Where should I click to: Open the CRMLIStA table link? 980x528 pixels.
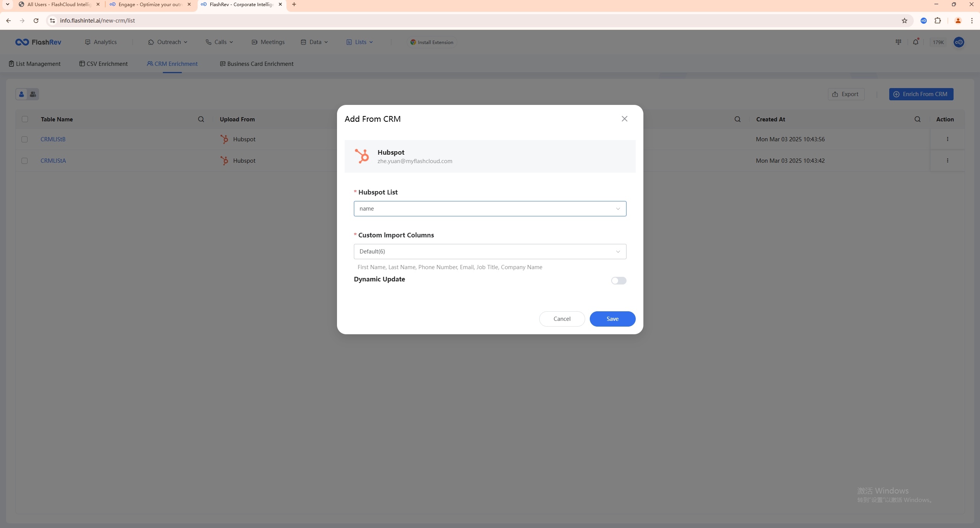[53, 161]
